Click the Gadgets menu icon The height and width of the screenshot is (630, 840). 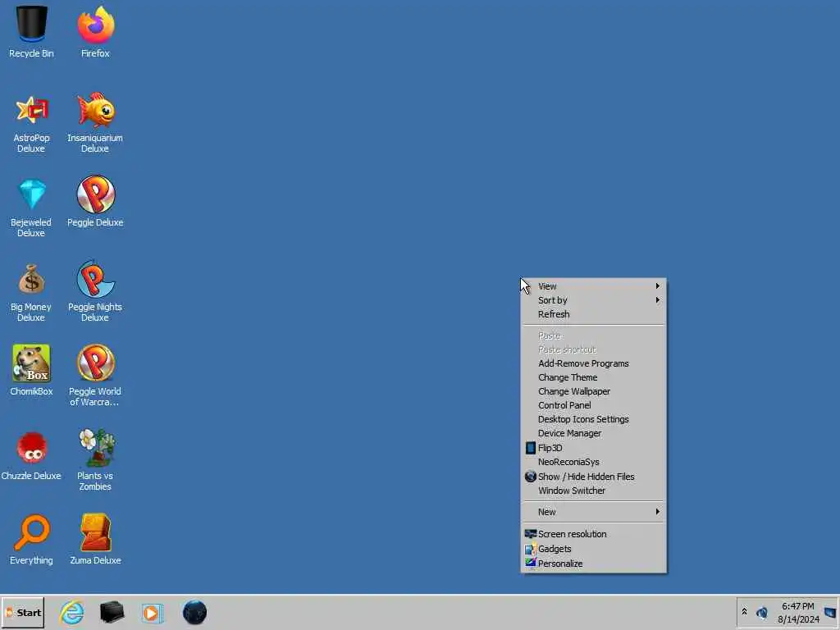click(x=531, y=549)
